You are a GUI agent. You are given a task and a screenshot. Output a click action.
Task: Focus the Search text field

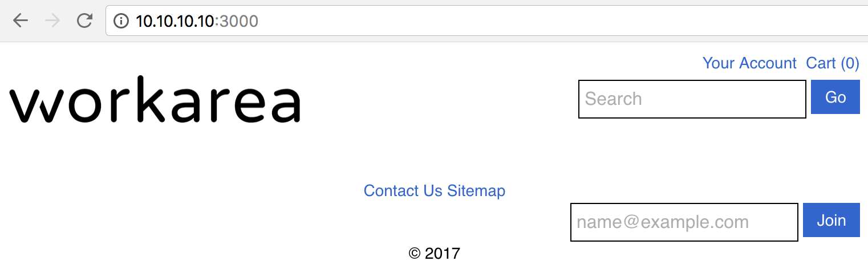pos(692,99)
